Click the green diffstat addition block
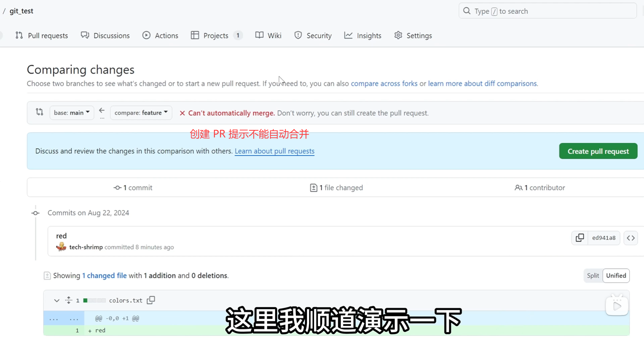Image resolution: width=644 pixels, height=362 pixels. point(86,301)
